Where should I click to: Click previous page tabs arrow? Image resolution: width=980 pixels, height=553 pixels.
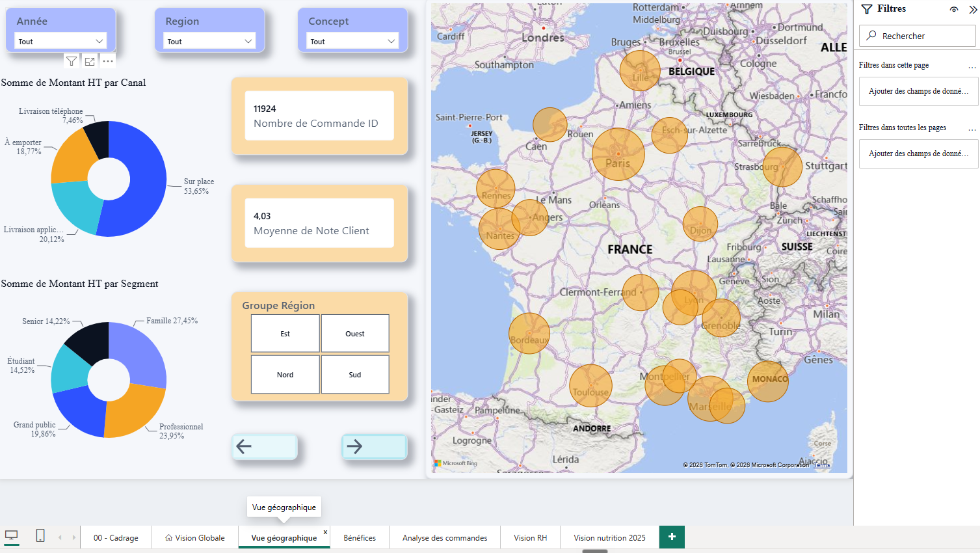coord(60,537)
